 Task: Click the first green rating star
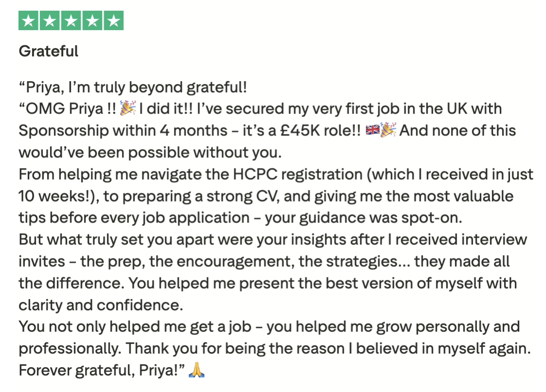click(x=29, y=20)
